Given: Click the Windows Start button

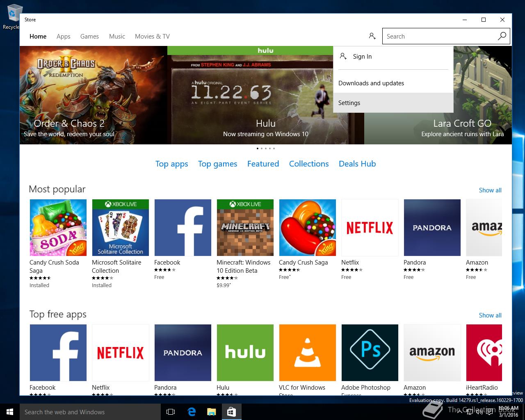Looking at the screenshot, I should [10, 412].
